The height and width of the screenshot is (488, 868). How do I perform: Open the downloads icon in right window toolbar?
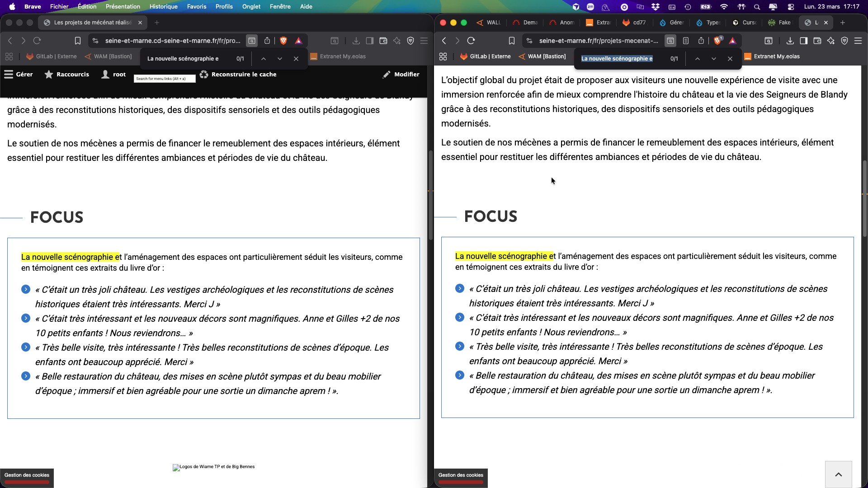click(790, 41)
